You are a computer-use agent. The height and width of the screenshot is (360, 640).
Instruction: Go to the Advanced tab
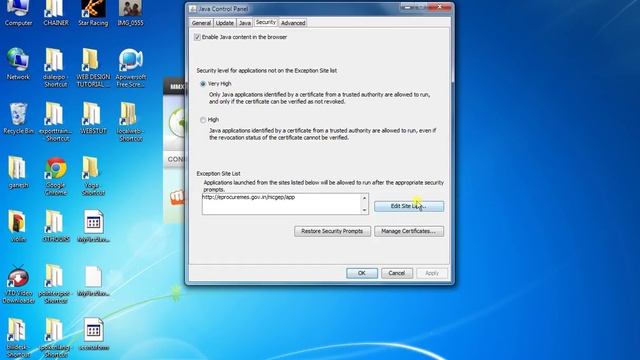coord(293,23)
